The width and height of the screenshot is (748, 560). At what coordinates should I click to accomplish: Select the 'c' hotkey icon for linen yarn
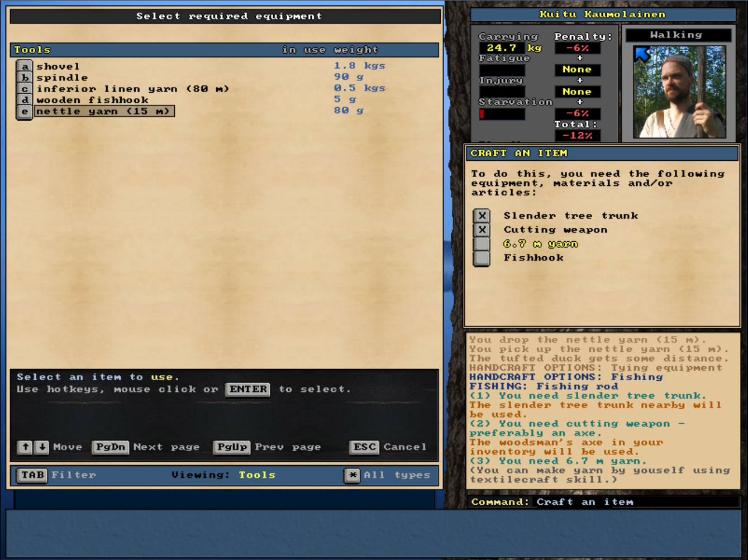(x=24, y=89)
